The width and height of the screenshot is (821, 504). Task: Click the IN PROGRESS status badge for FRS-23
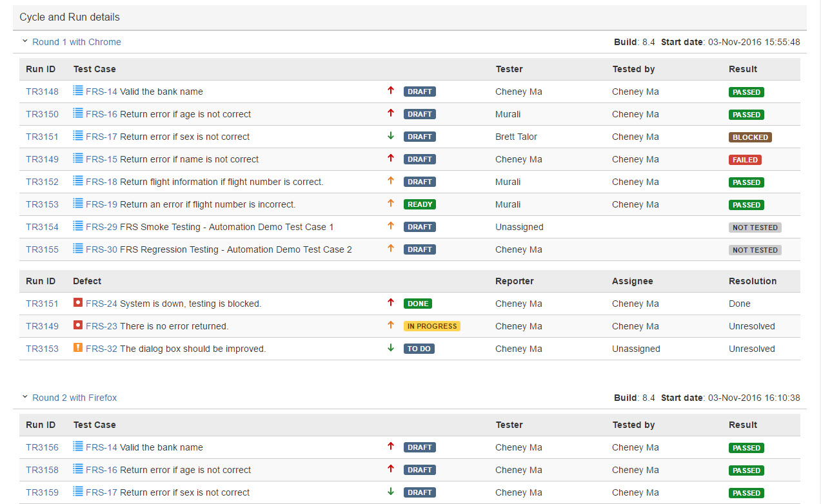(x=432, y=326)
